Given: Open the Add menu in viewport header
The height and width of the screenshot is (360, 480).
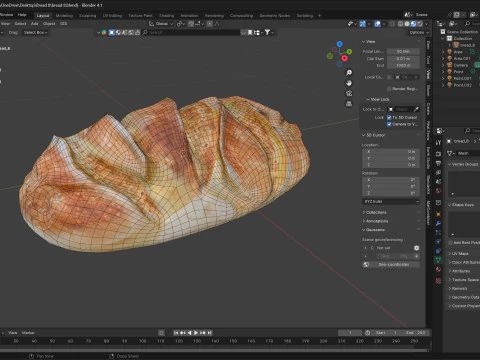Looking at the screenshot, I should (x=35, y=24).
